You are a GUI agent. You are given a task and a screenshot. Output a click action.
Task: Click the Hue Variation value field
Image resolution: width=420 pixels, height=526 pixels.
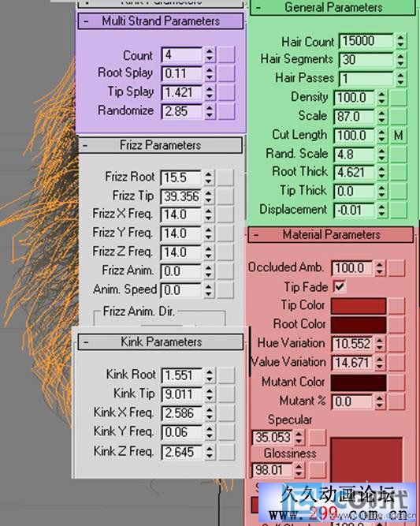coord(352,344)
